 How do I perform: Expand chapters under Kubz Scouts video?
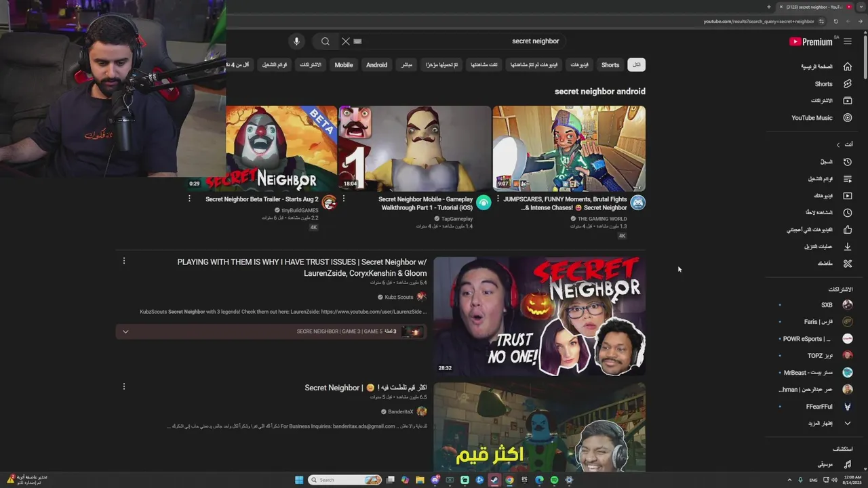(x=125, y=331)
